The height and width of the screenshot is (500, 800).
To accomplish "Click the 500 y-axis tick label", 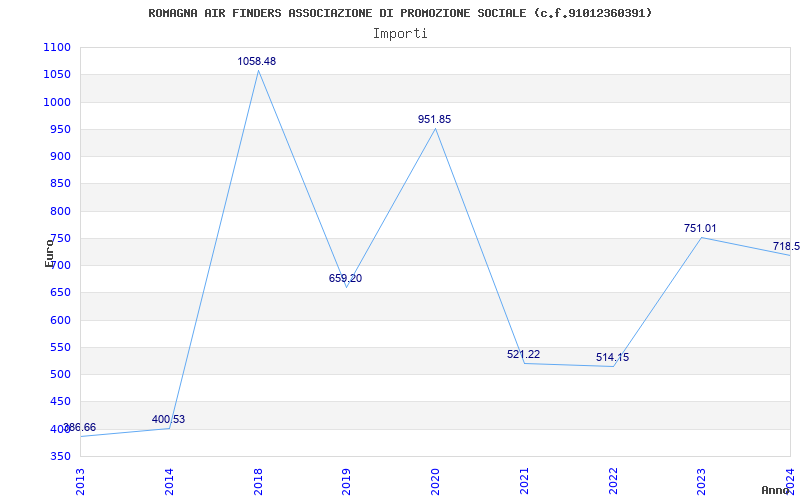I will (61, 374).
